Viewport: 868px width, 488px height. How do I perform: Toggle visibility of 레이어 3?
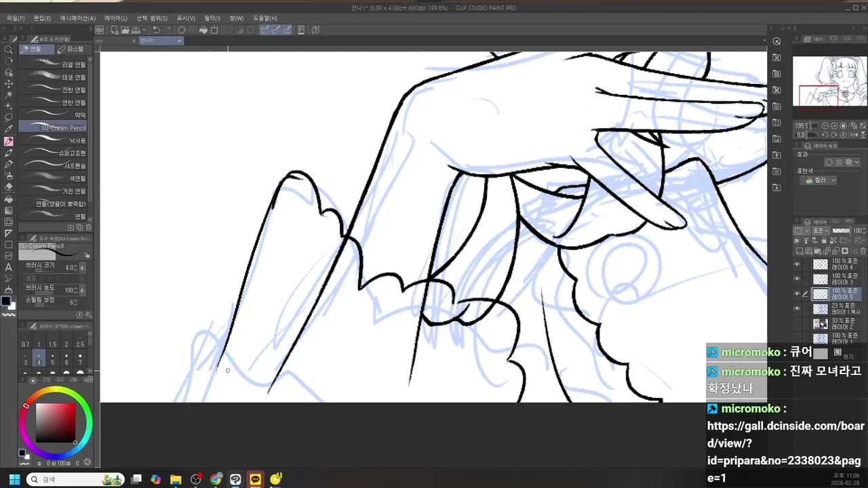[x=797, y=279]
